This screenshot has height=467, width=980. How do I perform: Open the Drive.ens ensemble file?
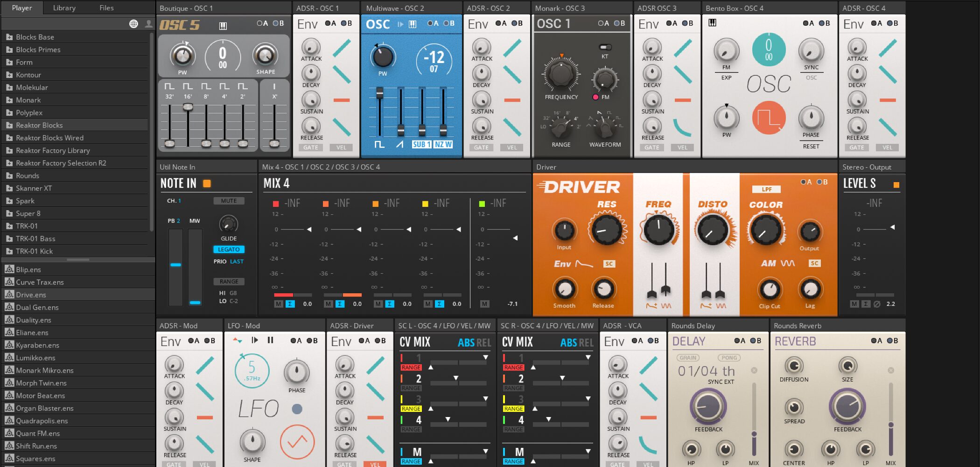78,295
